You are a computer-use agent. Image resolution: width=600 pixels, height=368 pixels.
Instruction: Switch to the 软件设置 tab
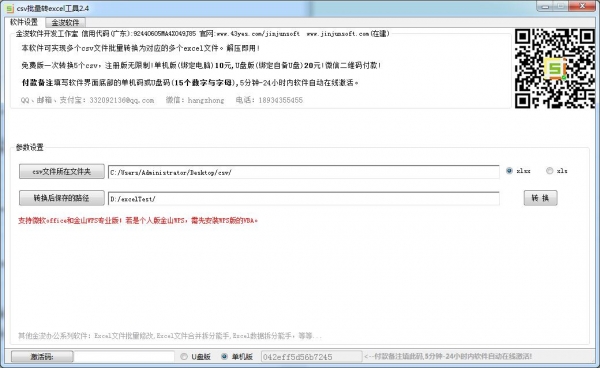(x=24, y=22)
